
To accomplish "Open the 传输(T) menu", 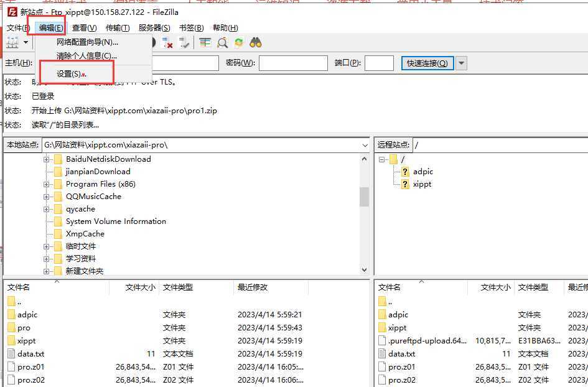I will click(x=118, y=28).
